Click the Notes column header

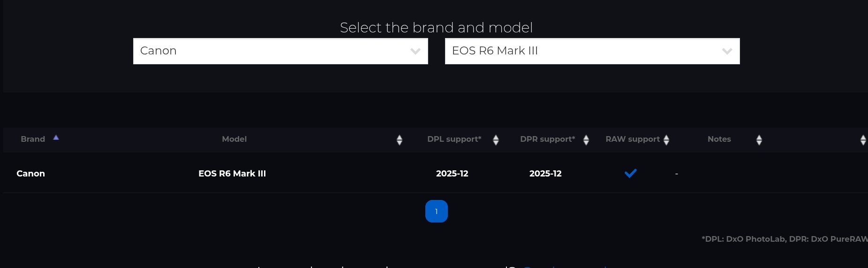(x=719, y=139)
